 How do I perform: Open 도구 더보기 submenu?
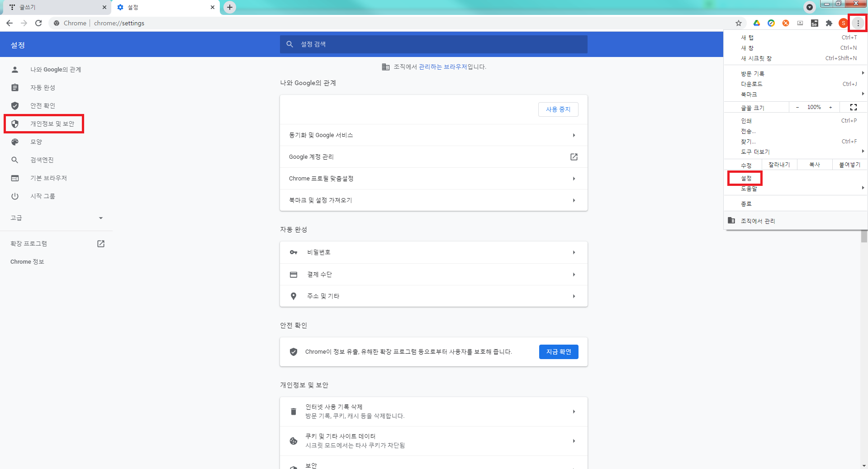[x=795, y=152]
